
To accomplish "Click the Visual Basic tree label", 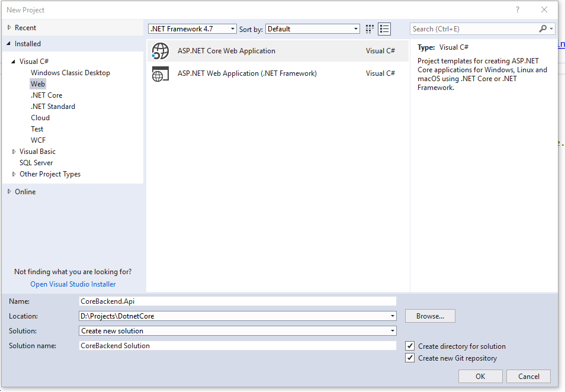I will [x=37, y=152].
